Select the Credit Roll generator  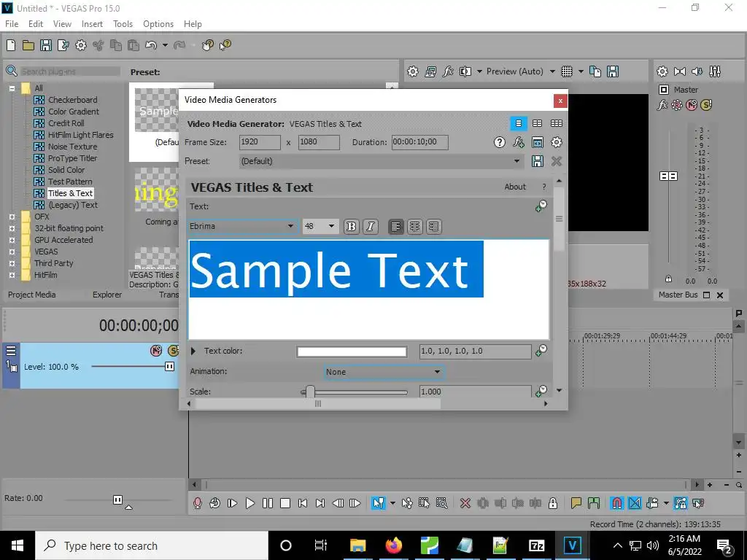click(66, 123)
